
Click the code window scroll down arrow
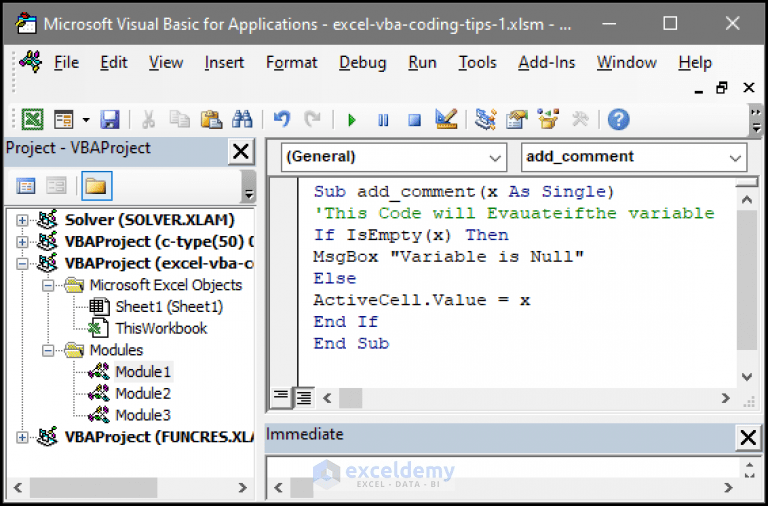[x=746, y=377]
